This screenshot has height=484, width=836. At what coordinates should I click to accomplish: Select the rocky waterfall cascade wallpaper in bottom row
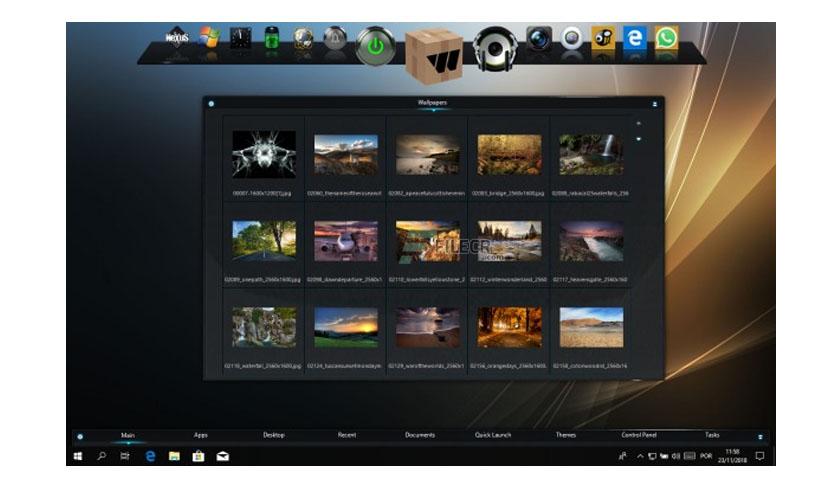pyautogui.click(x=264, y=327)
